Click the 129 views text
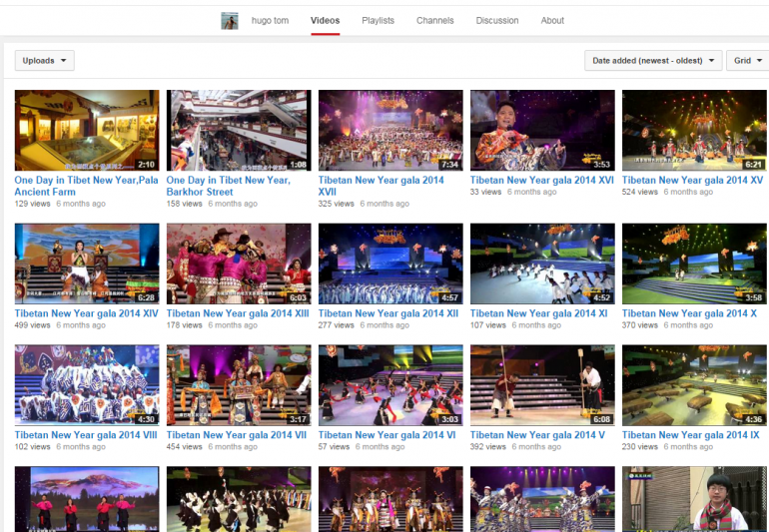The width and height of the screenshot is (769, 532). point(32,204)
